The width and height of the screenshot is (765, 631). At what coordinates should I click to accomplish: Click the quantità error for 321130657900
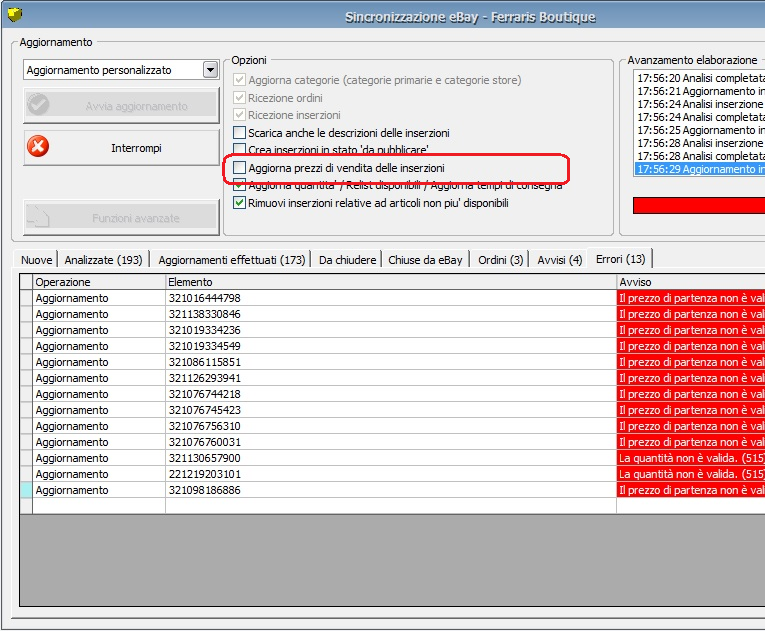coord(691,458)
